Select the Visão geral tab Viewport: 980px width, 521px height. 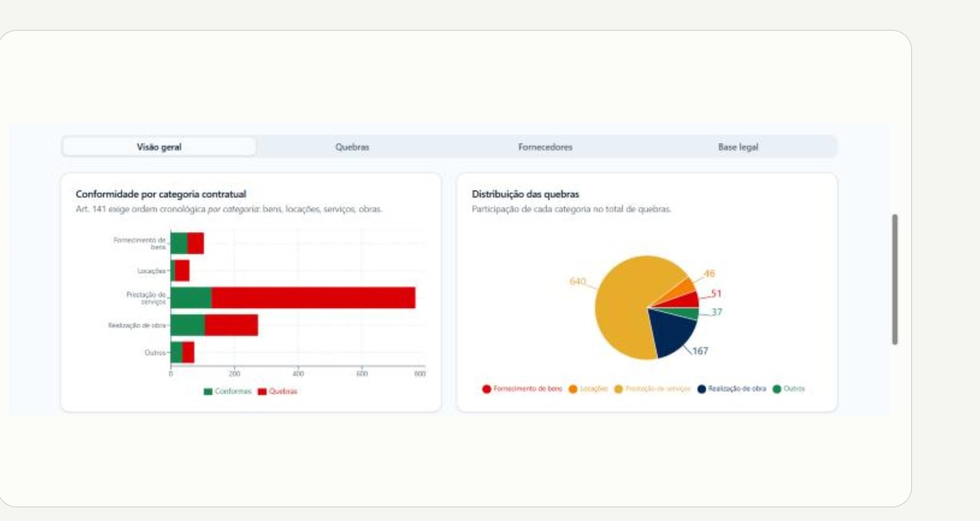[159, 147]
